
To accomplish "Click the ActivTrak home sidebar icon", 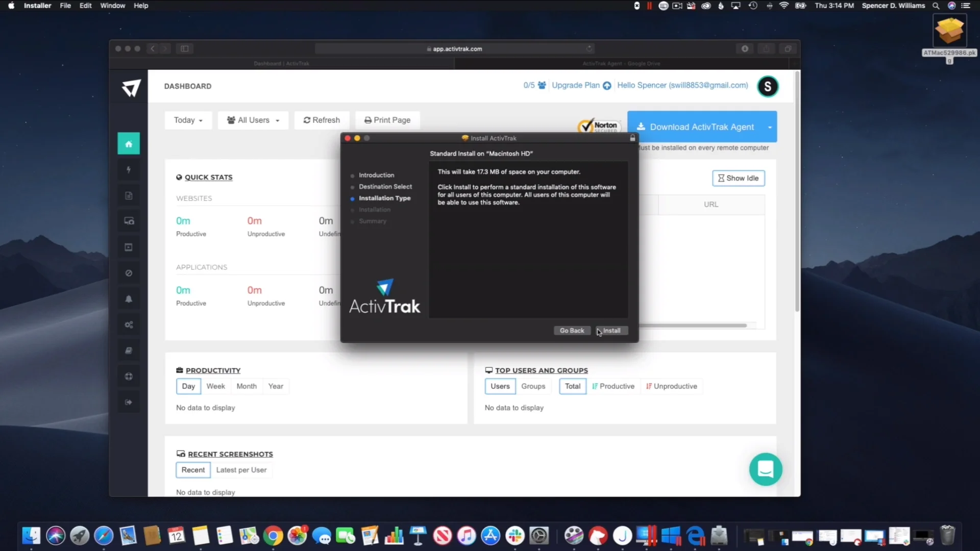I will (x=129, y=144).
